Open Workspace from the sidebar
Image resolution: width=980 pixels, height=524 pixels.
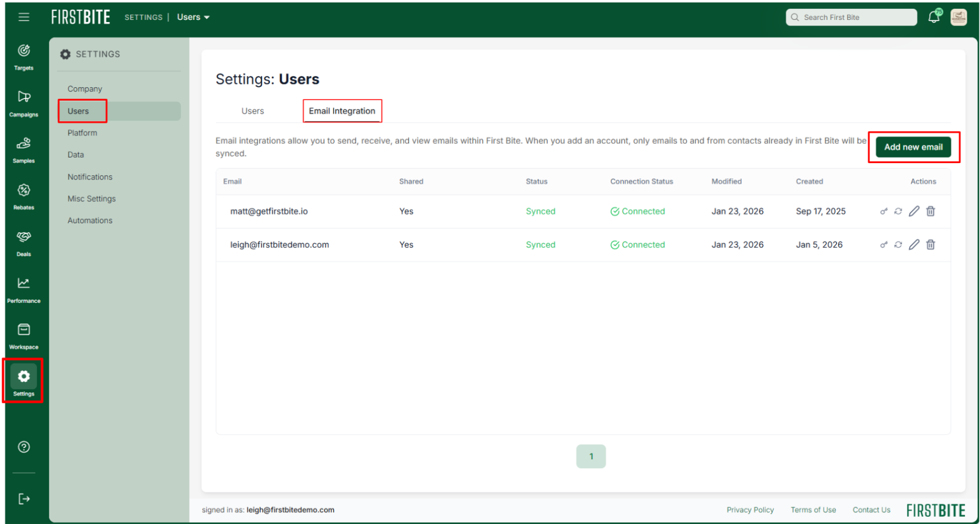[x=24, y=336]
